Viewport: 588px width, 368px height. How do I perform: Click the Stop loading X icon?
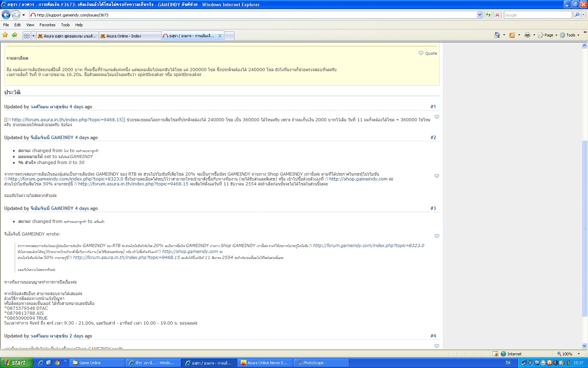[497, 15]
